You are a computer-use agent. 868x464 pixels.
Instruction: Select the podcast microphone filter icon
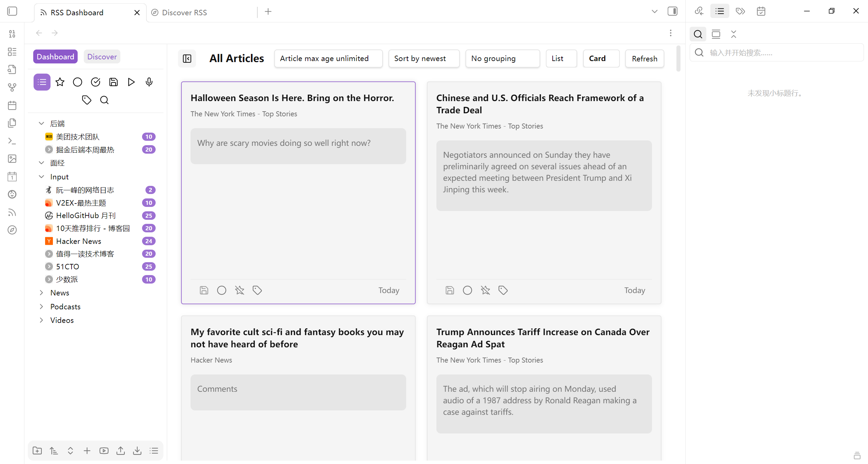point(149,82)
